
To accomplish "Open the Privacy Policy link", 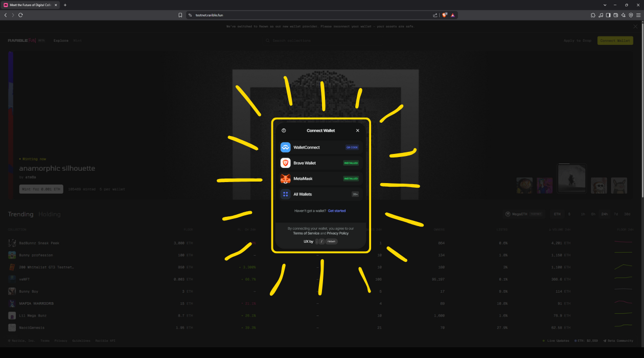I will (338, 233).
